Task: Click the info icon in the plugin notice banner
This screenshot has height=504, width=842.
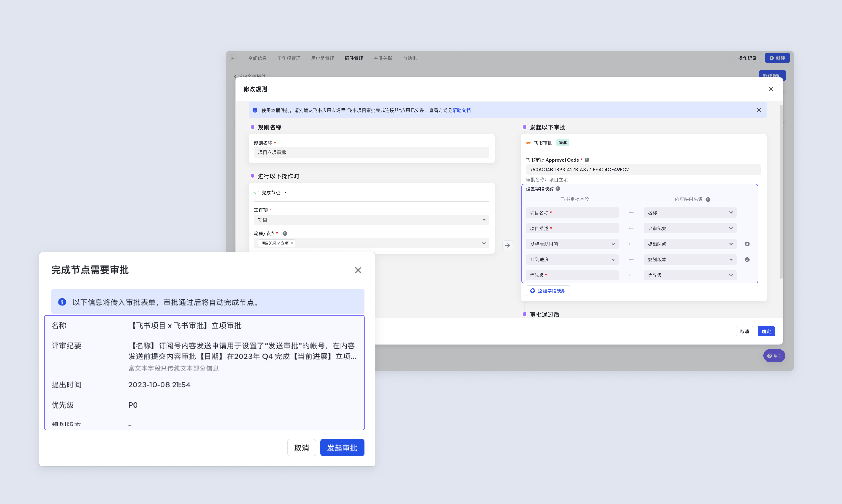Action: click(255, 110)
